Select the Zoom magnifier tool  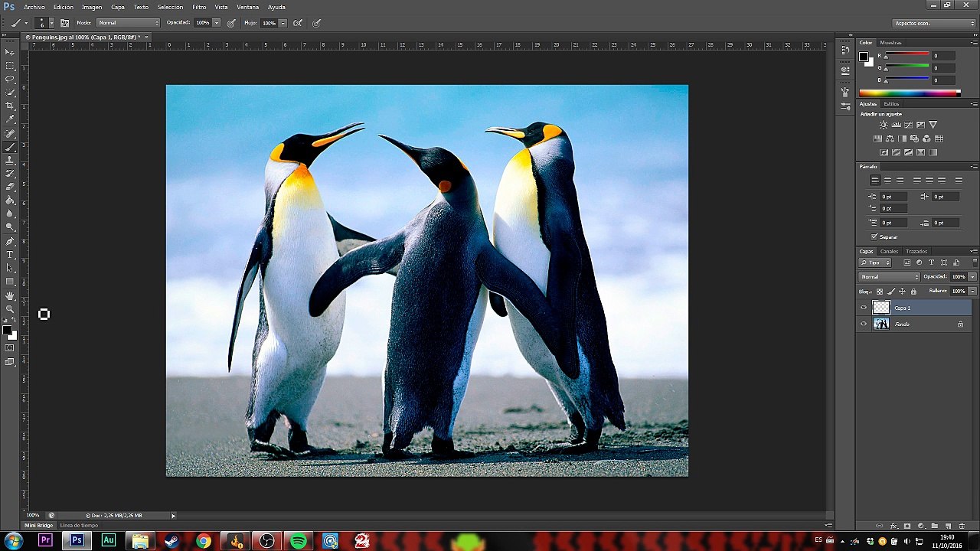coord(10,309)
